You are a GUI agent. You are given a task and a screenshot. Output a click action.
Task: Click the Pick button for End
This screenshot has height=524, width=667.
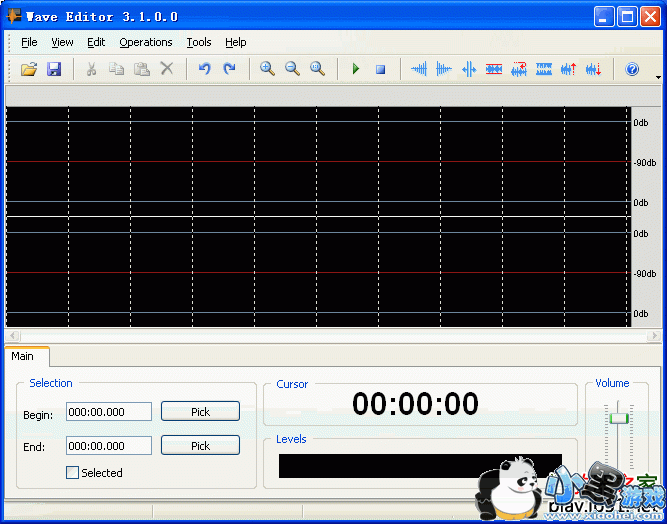pos(200,446)
